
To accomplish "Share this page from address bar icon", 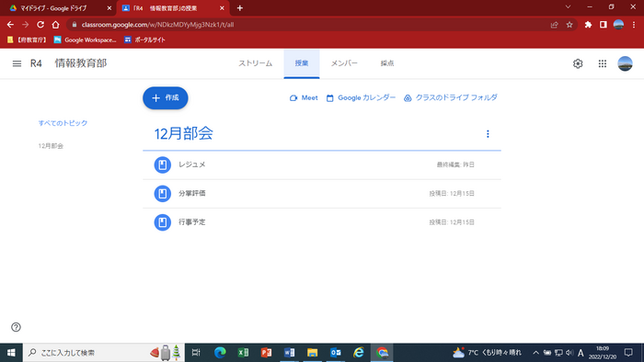I will (x=554, y=25).
